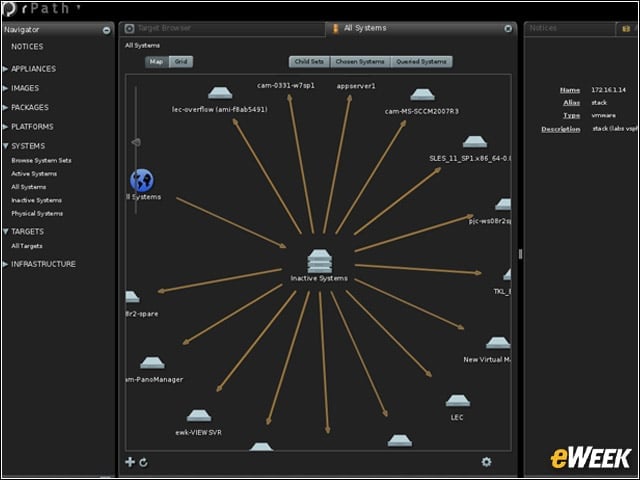Select the New Virtual Machine system icon
Screen dimensions: 640x480
pos(498,343)
